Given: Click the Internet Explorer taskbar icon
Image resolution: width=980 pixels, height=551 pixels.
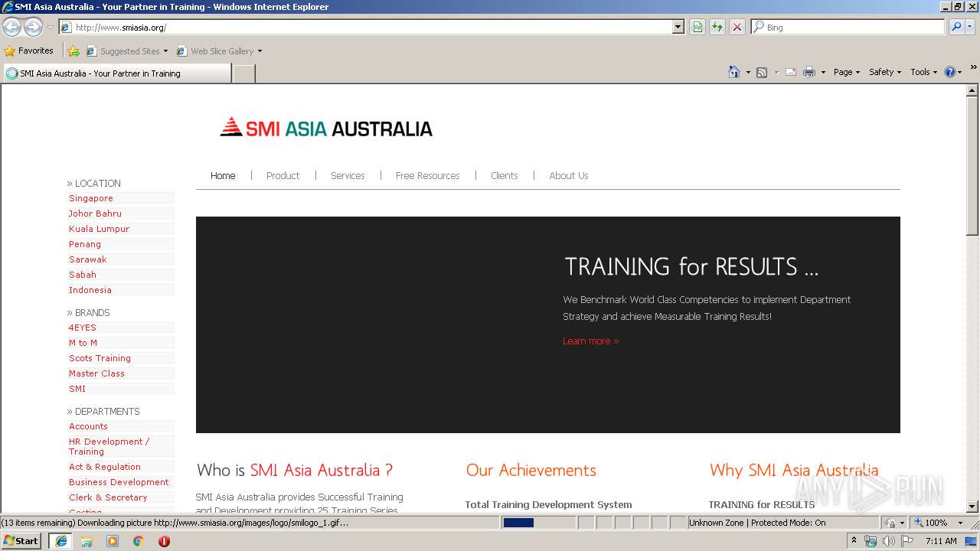Looking at the screenshot, I should point(61,541).
